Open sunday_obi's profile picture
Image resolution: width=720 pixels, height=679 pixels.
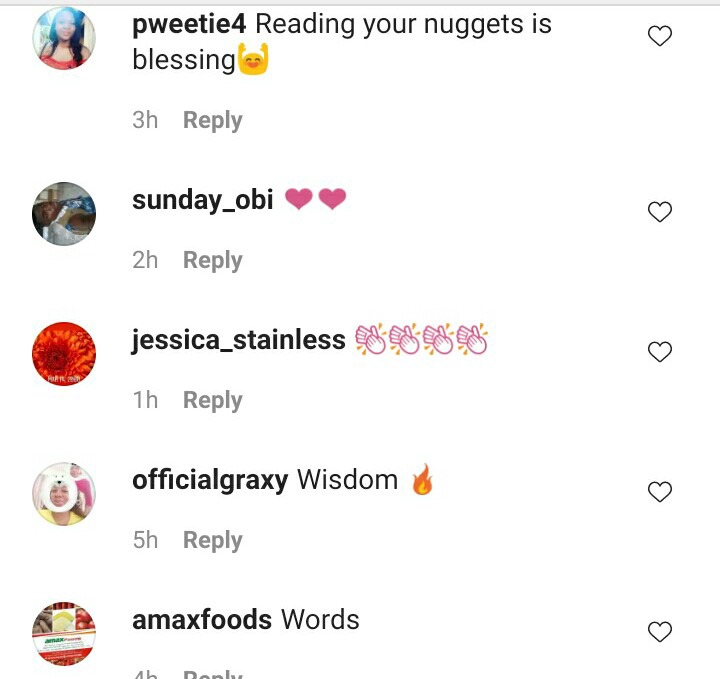coord(64,214)
